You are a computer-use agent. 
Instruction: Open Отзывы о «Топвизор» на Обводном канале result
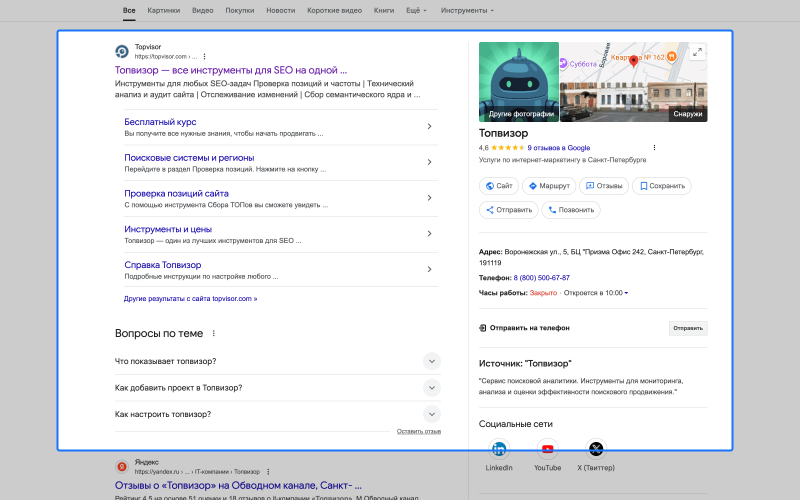coord(238,485)
